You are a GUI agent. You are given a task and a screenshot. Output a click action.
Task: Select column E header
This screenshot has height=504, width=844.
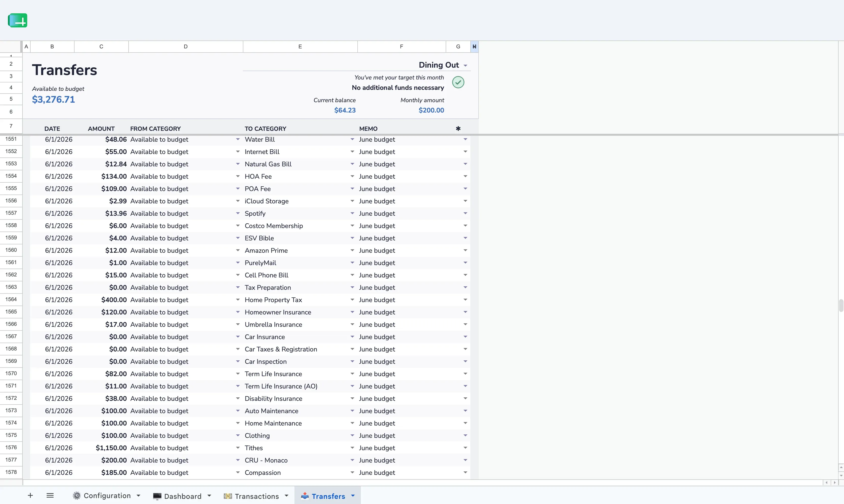pos(300,47)
